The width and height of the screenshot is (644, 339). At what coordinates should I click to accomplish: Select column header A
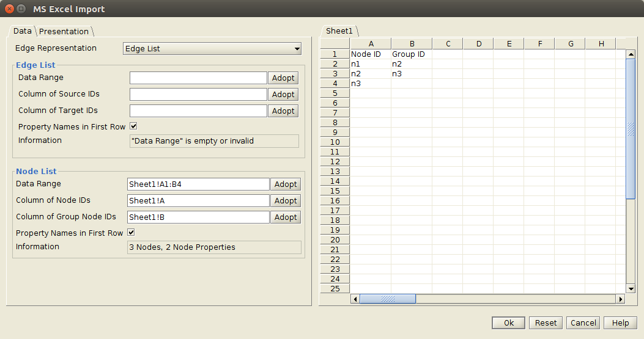(371, 44)
